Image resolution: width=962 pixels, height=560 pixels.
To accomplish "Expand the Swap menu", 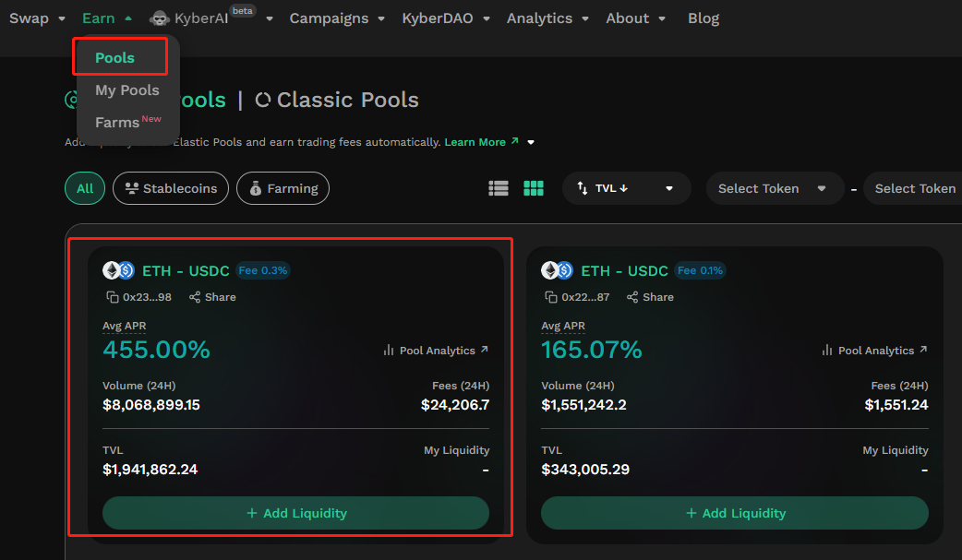I will pyautogui.click(x=37, y=18).
